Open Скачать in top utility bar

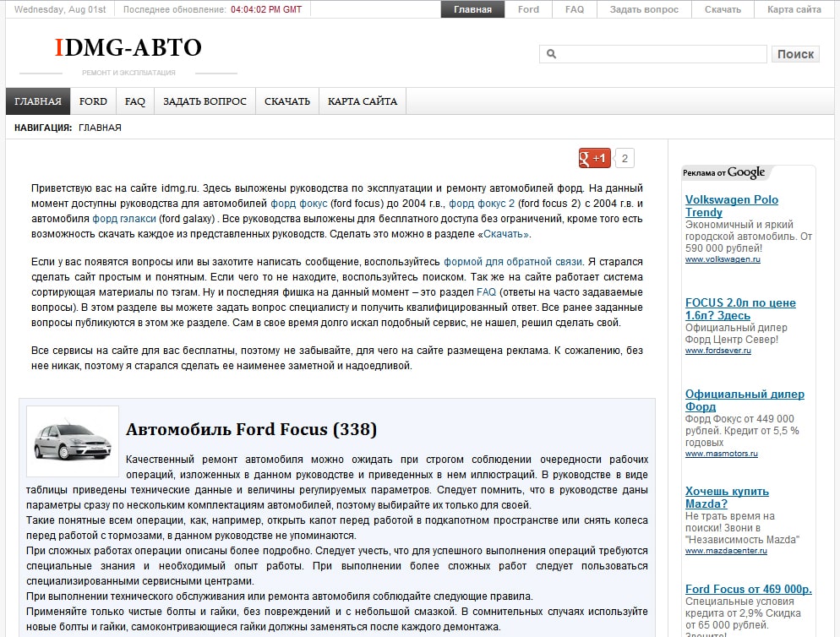click(x=723, y=9)
